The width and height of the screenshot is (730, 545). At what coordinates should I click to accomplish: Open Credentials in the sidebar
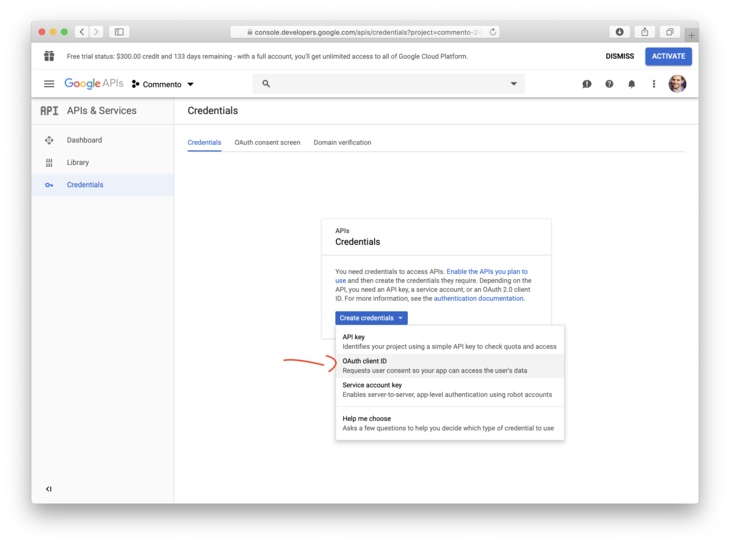click(x=102, y=185)
